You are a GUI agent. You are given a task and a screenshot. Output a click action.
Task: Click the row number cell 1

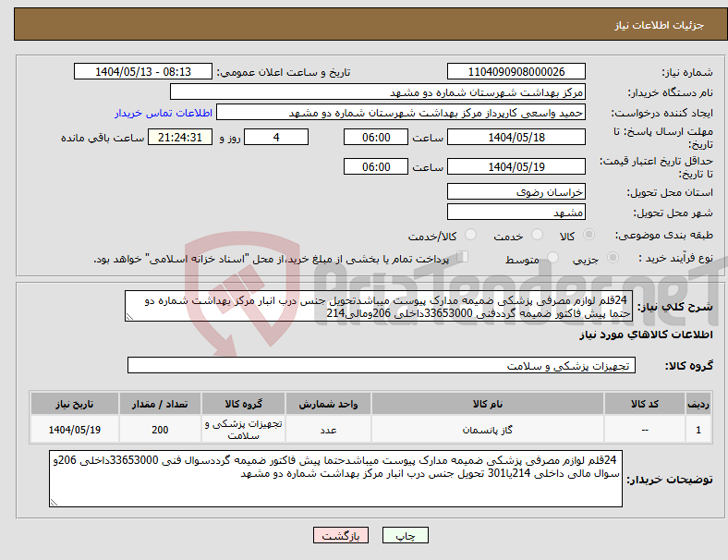[x=698, y=430]
